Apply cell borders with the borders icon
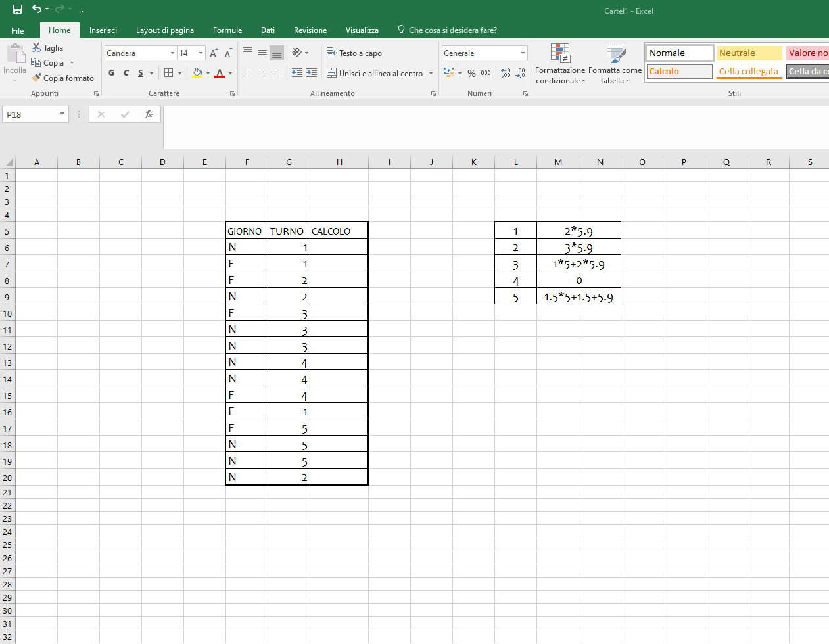This screenshot has width=829, height=644. 169,73
